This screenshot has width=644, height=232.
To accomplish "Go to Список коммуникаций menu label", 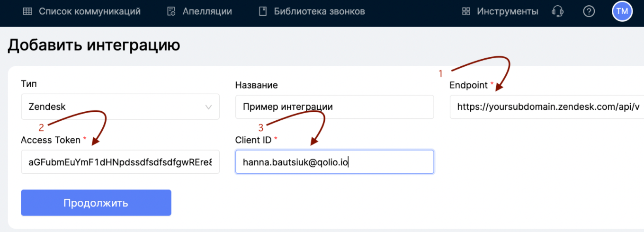I will point(89,11).
